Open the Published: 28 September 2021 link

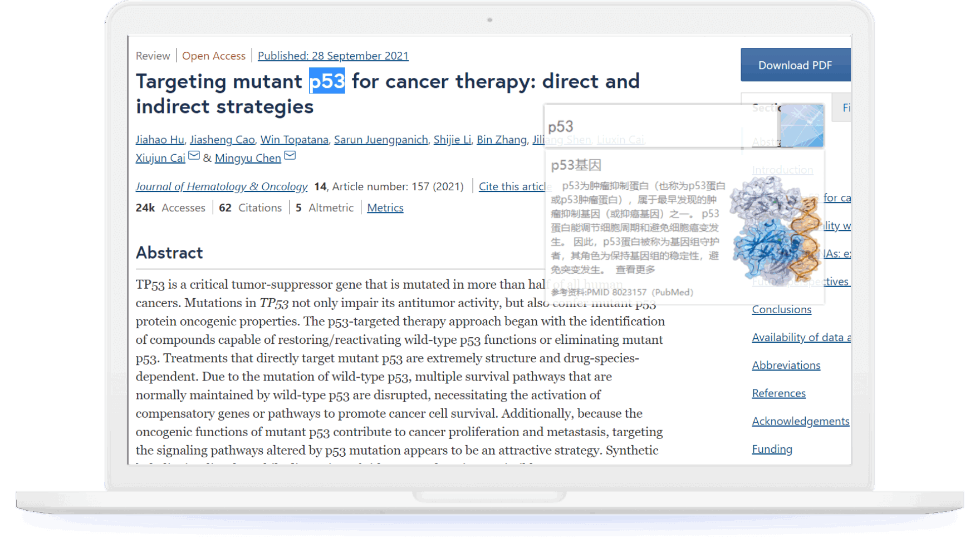(x=332, y=56)
